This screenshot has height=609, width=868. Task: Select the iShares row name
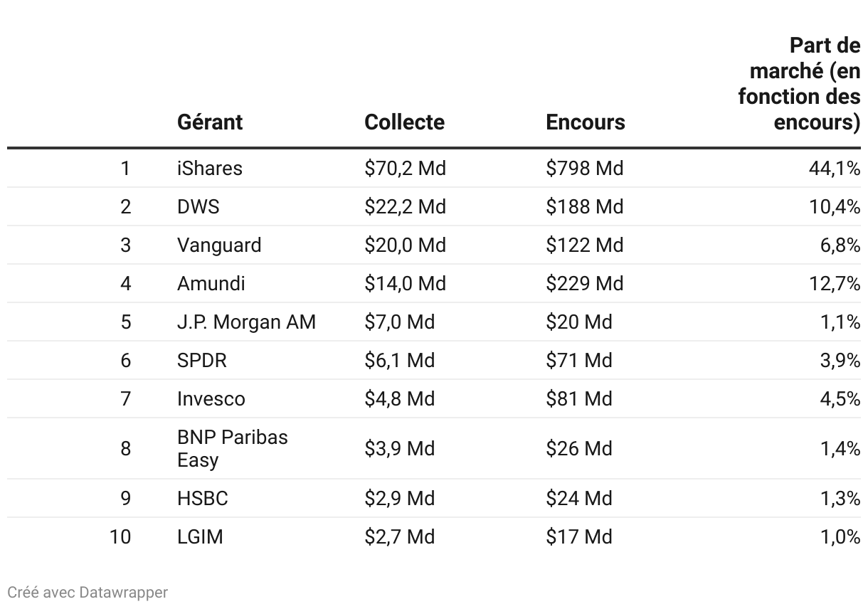tap(210, 169)
